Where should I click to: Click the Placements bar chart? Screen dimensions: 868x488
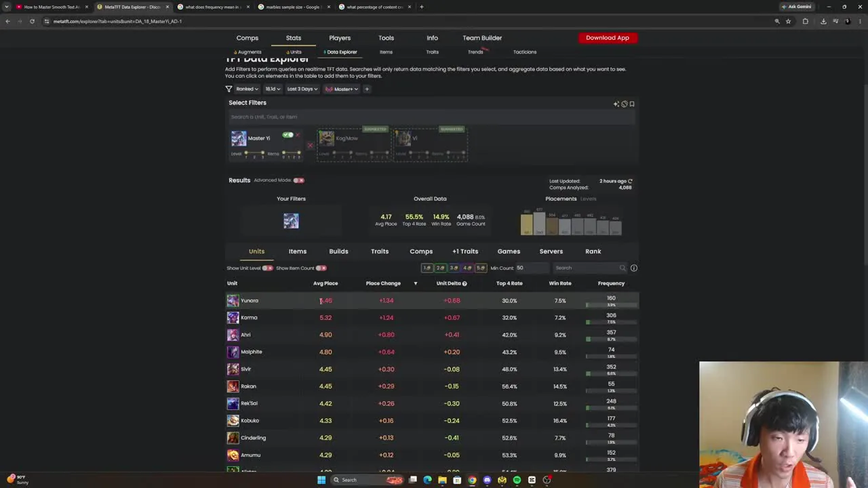[x=571, y=222]
